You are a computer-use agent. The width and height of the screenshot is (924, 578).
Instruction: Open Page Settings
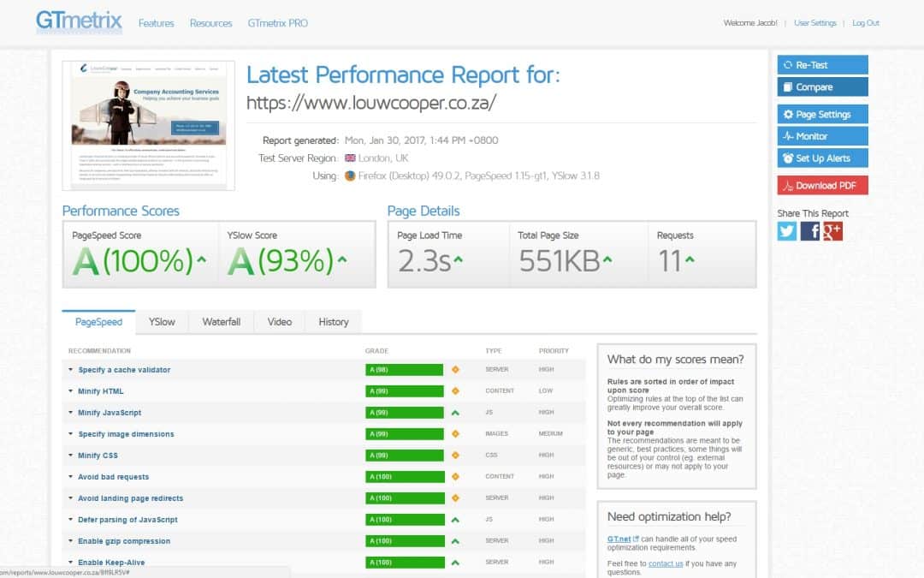[x=822, y=115]
